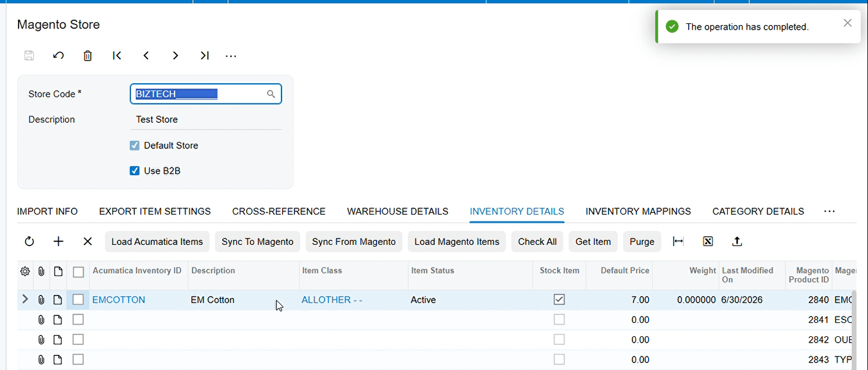Add a new grid row with plus icon
The width and height of the screenshot is (868, 370).
[58, 241]
